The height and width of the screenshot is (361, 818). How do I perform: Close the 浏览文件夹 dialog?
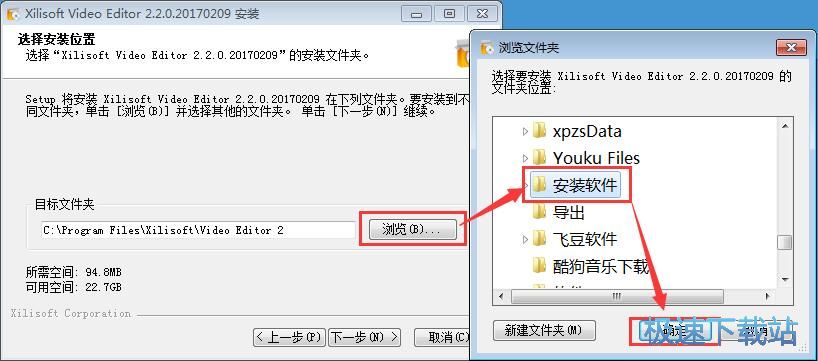pos(790,47)
